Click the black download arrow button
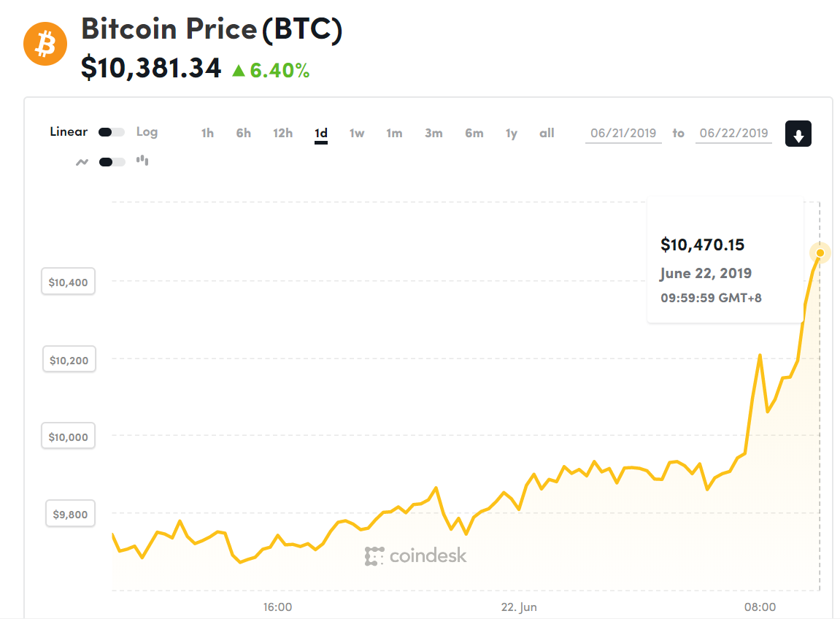The image size is (840, 619). [x=798, y=134]
